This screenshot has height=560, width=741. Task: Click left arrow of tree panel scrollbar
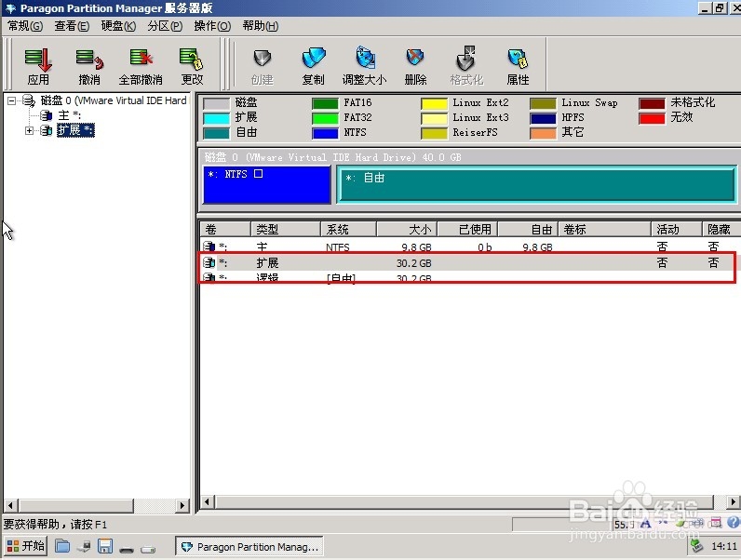point(11,505)
